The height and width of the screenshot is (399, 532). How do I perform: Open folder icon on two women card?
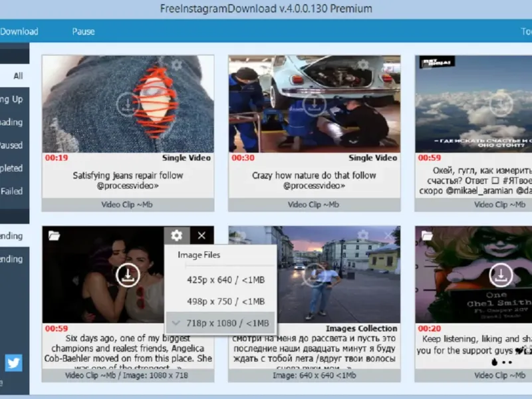54,235
